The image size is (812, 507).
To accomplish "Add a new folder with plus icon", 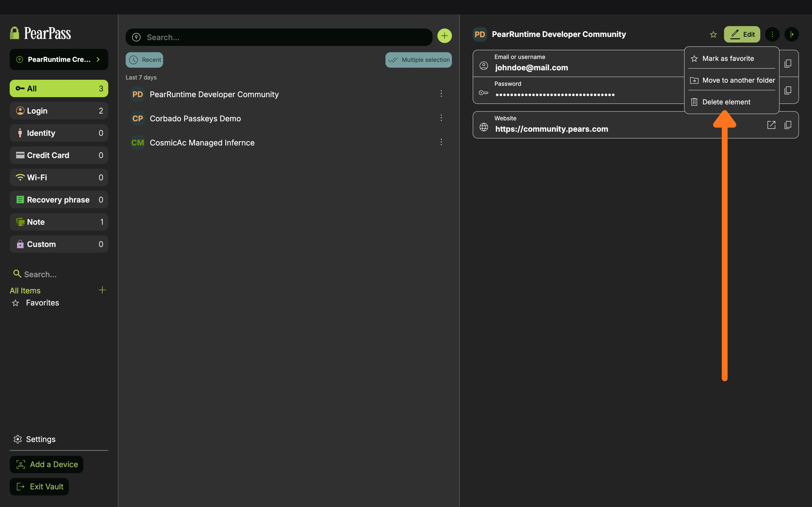I will 102,290.
